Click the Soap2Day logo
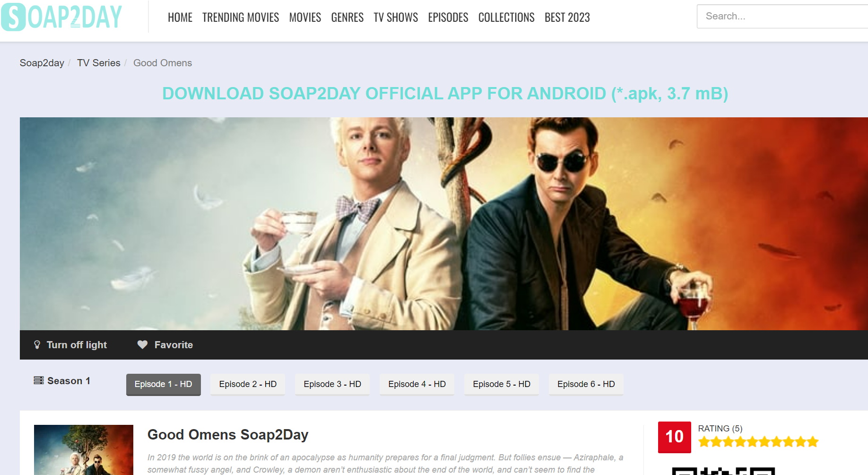 click(61, 17)
